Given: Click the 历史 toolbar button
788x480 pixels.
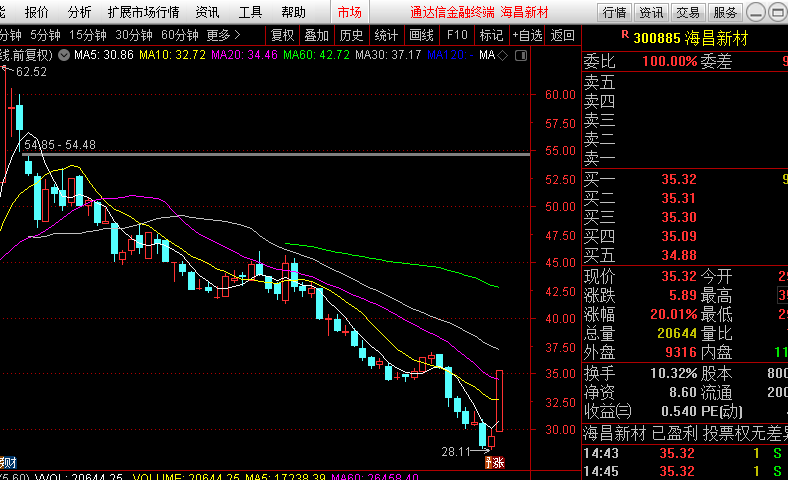Looking at the screenshot, I should pyautogui.click(x=351, y=35).
